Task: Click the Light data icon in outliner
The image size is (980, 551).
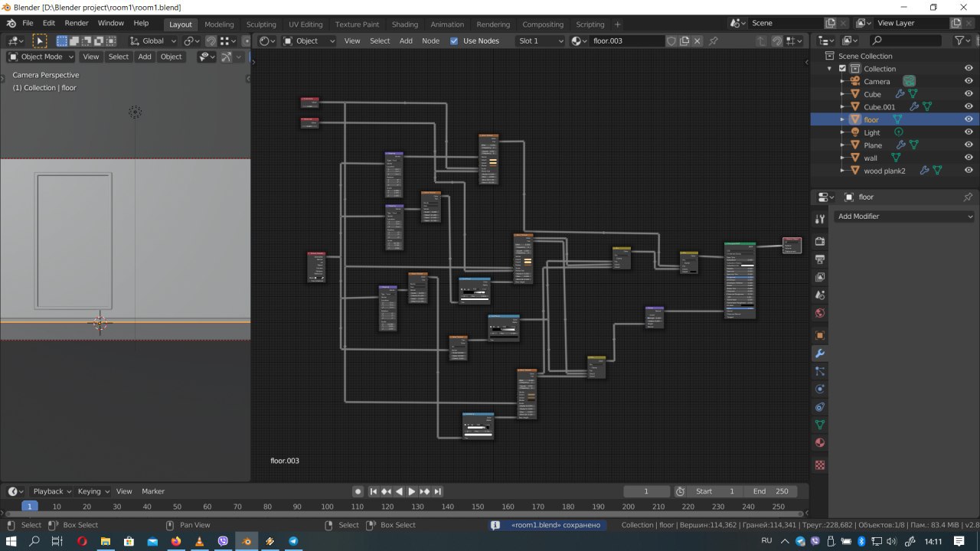Action: [899, 132]
